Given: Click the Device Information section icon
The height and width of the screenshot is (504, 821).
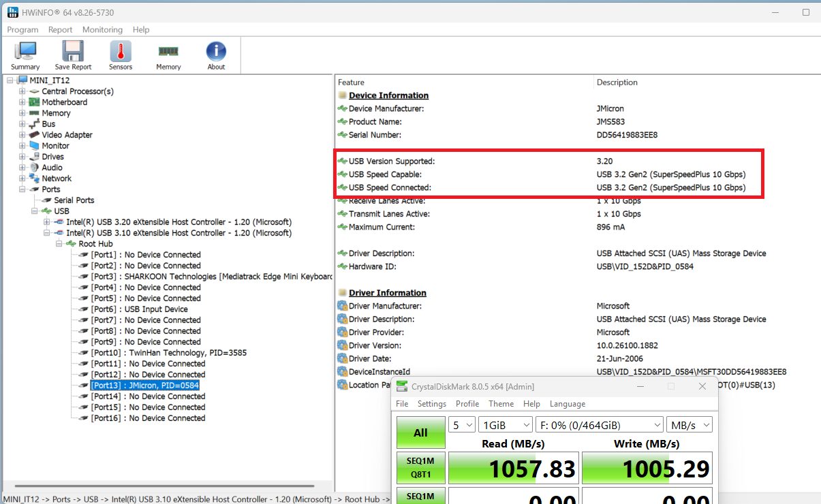Looking at the screenshot, I should tap(343, 95).
